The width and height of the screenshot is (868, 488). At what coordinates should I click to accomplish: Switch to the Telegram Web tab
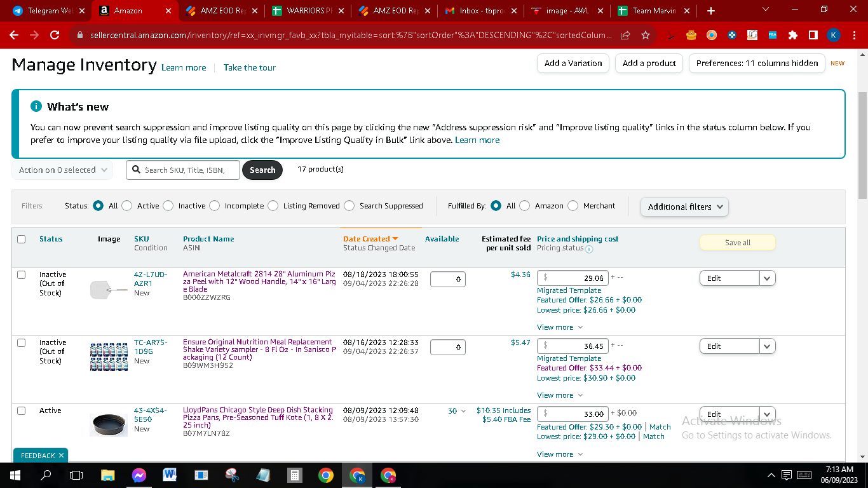[x=48, y=11]
